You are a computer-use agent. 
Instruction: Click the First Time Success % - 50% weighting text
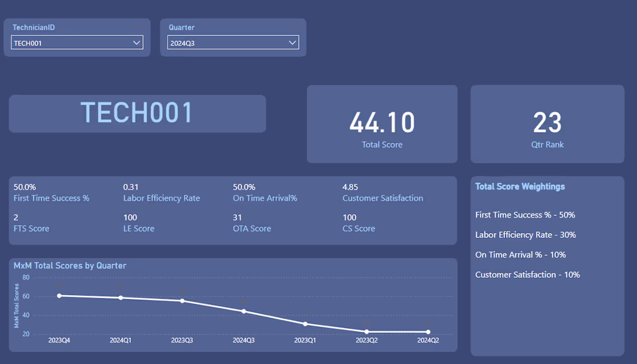(525, 215)
